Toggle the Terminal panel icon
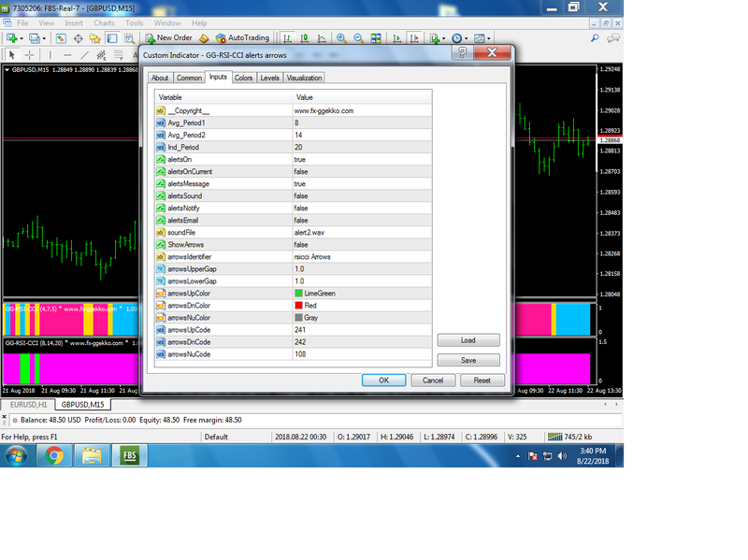 (x=112, y=38)
